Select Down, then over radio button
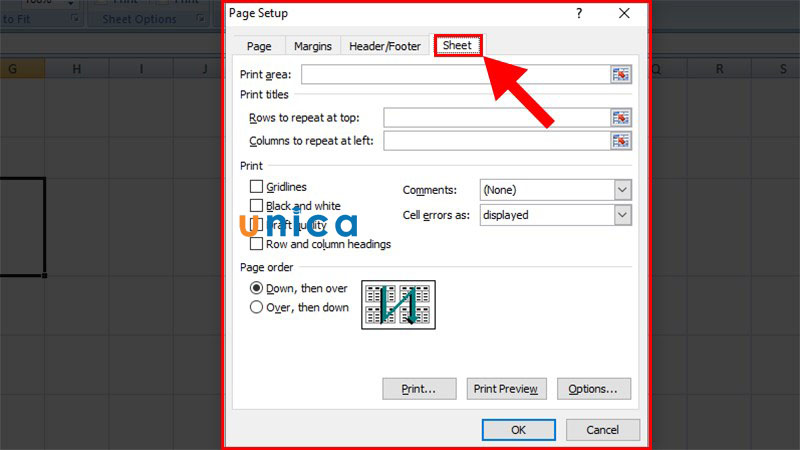This screenshot has height=450, width=800. click(x=256, y=288)
